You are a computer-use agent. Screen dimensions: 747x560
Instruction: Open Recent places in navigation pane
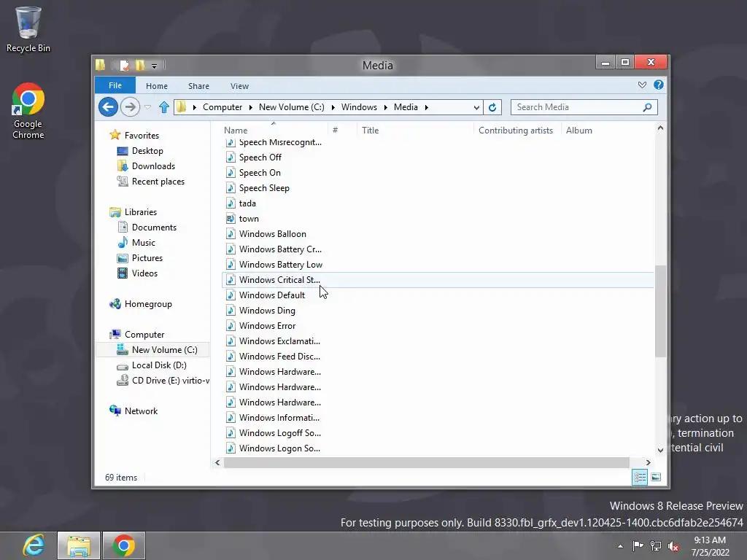(x=150, y=182)
